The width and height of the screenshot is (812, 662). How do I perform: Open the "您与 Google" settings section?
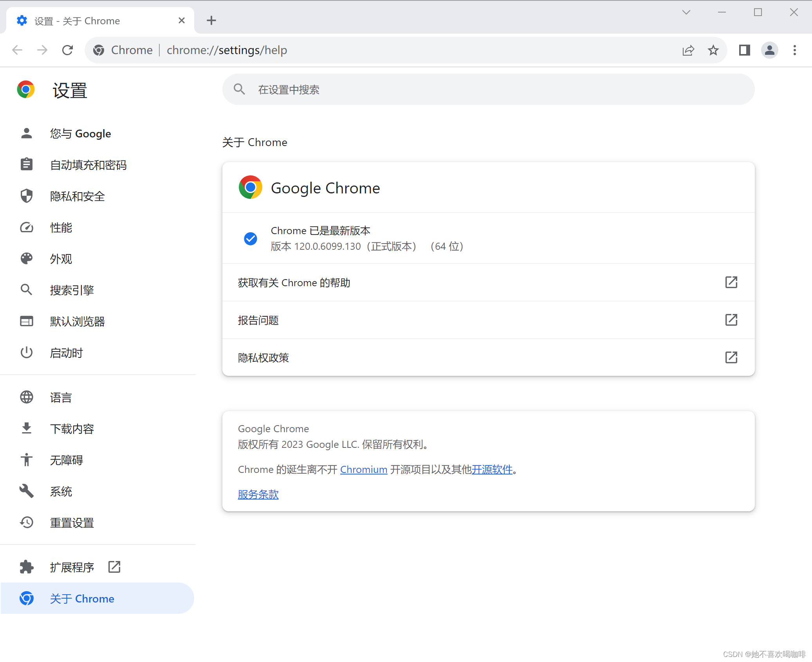pos(80,133)
